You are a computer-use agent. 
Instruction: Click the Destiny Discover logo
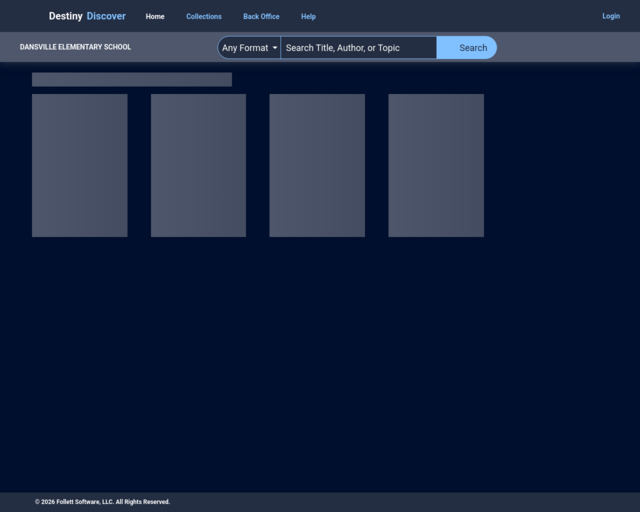point(87,16)
